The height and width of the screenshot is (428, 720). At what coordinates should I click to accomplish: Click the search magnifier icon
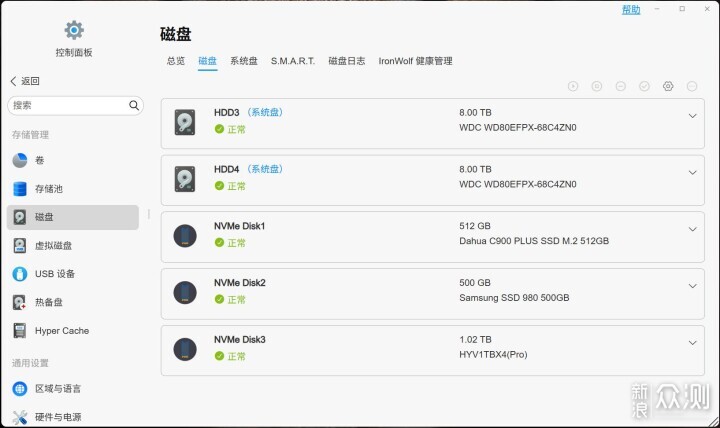[x=134, y=105]
